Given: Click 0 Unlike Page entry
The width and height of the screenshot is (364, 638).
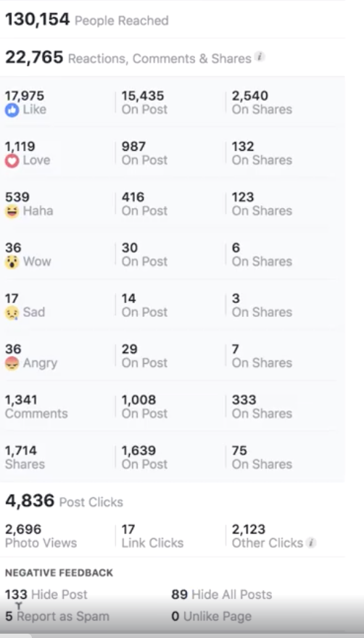Looking at the screenshot, I should coord(211,616).
